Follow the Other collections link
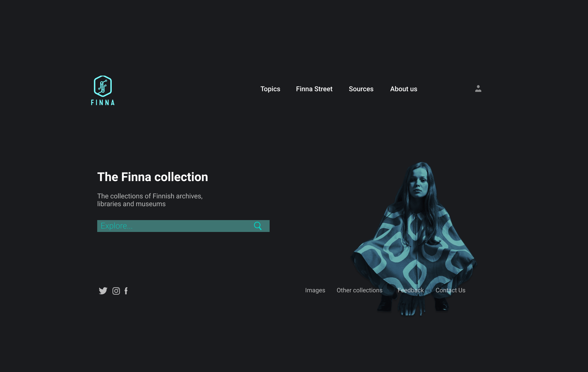This screenshot has width=588, height=372. pyautogui.click(x=359, y=290)
